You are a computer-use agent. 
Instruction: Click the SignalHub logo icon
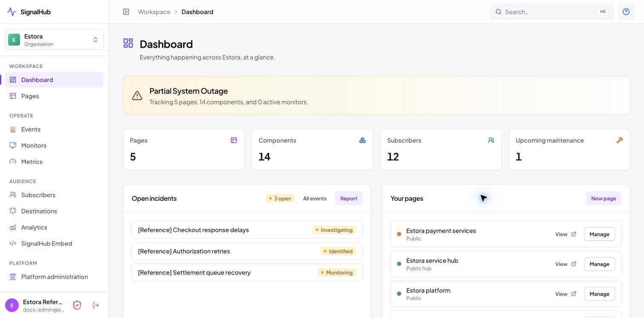point(11,12)
